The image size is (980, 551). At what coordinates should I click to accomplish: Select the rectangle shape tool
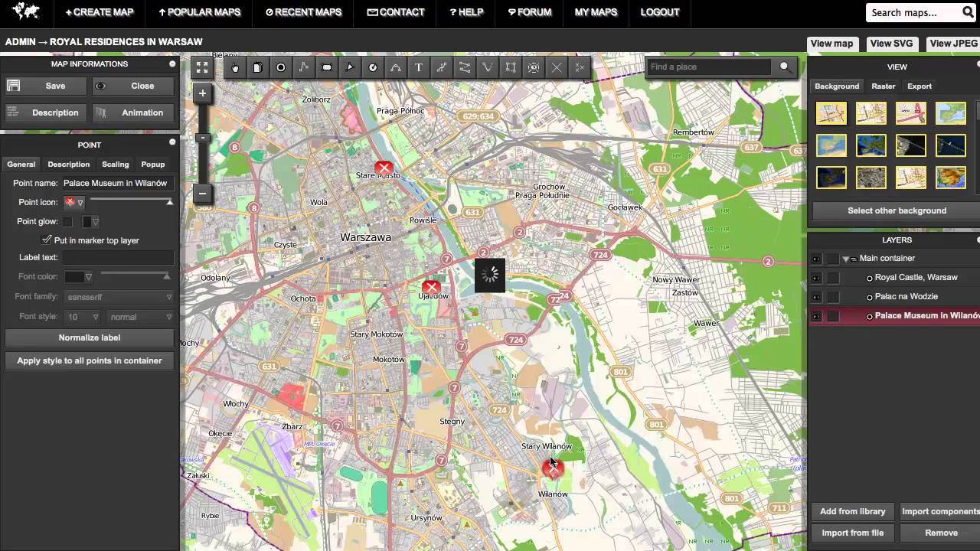click(x=327, y=67)
